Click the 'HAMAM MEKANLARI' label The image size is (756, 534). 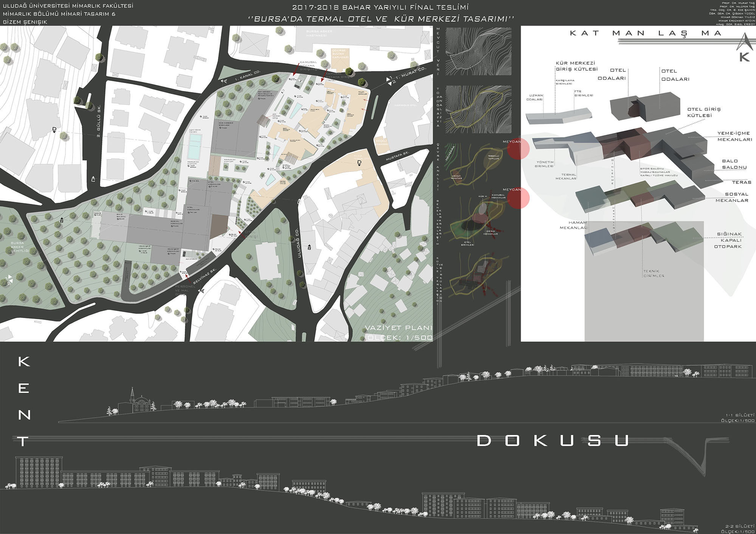click(x=573, y=225)
